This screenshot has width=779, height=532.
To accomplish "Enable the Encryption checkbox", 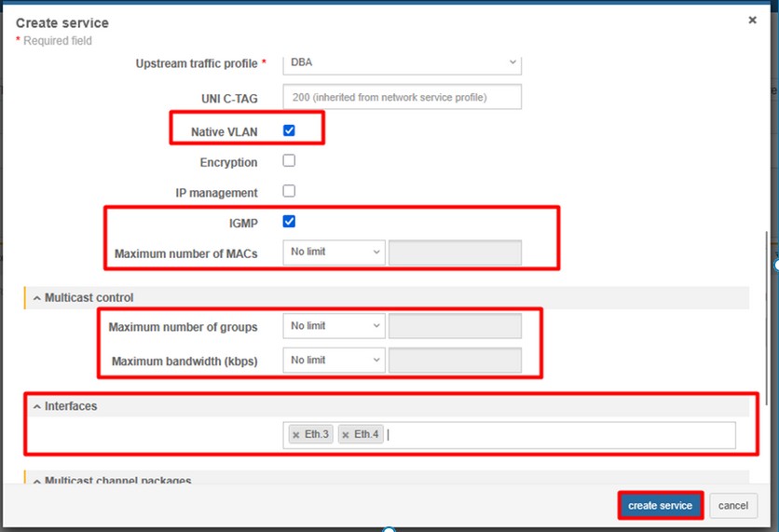I will [289, 161].
